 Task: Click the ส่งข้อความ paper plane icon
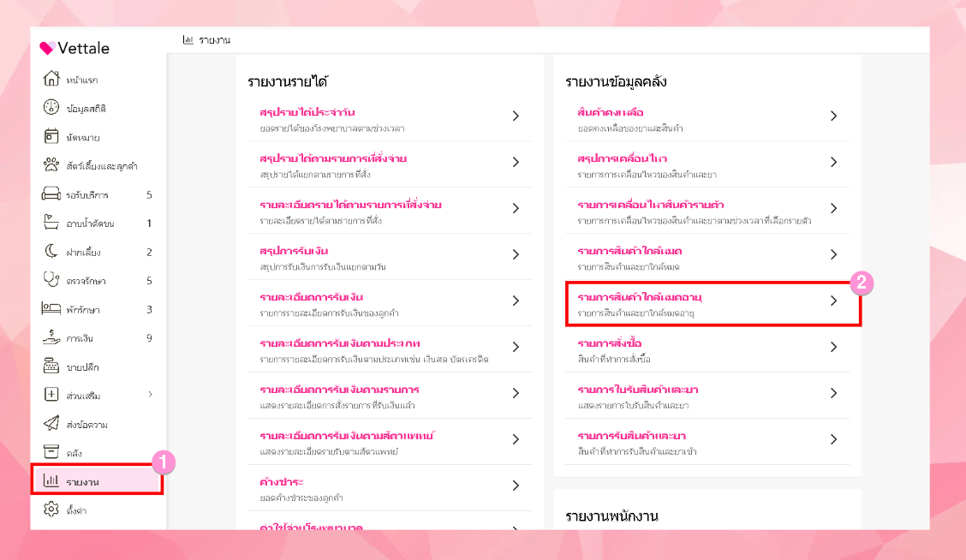click(51, 425)
